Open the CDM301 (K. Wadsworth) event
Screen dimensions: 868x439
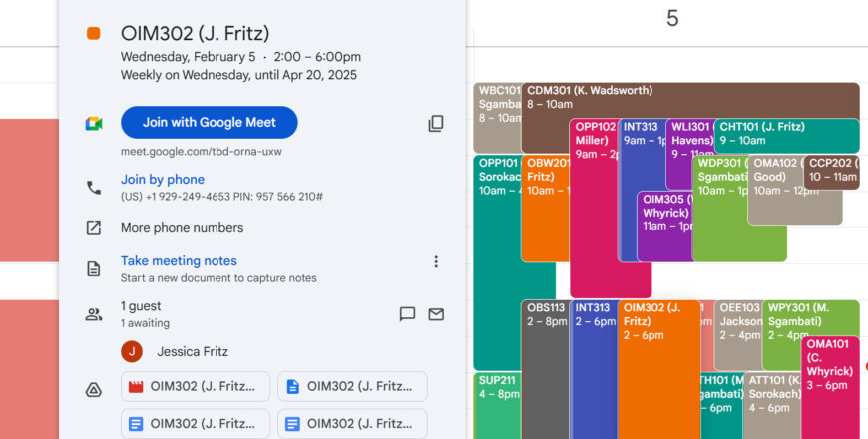pyautogui.click(x=688, y=97)
